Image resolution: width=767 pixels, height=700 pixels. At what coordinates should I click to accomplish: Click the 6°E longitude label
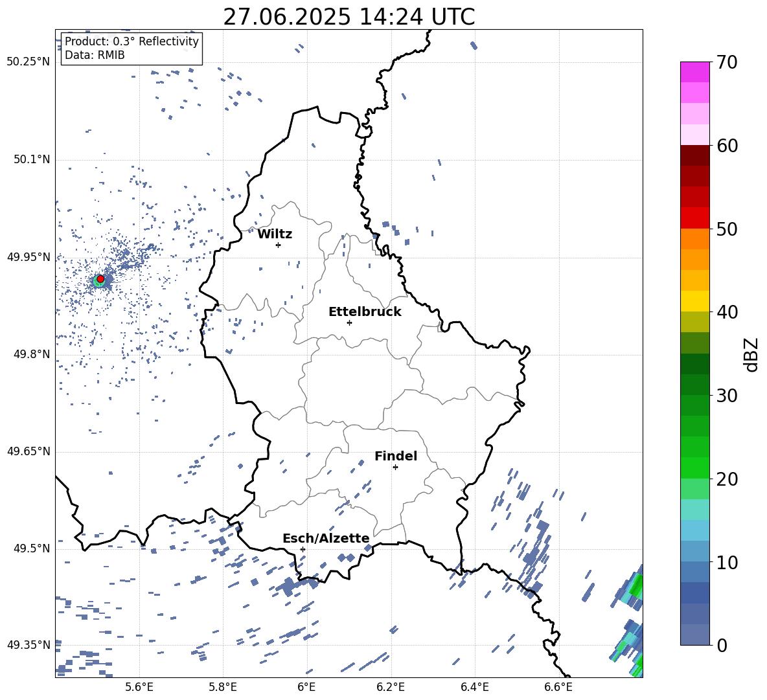coord(306,687)
